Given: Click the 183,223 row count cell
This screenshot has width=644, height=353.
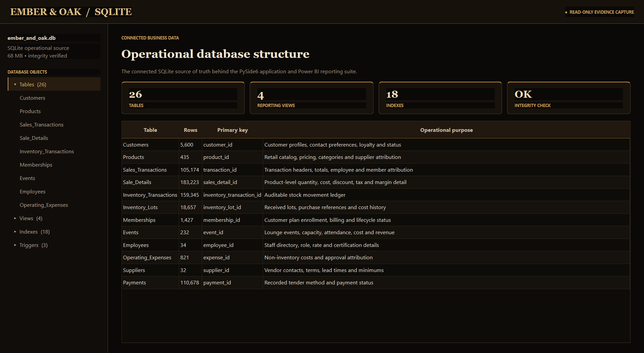Looking at the screenshot, I should 190,182.
